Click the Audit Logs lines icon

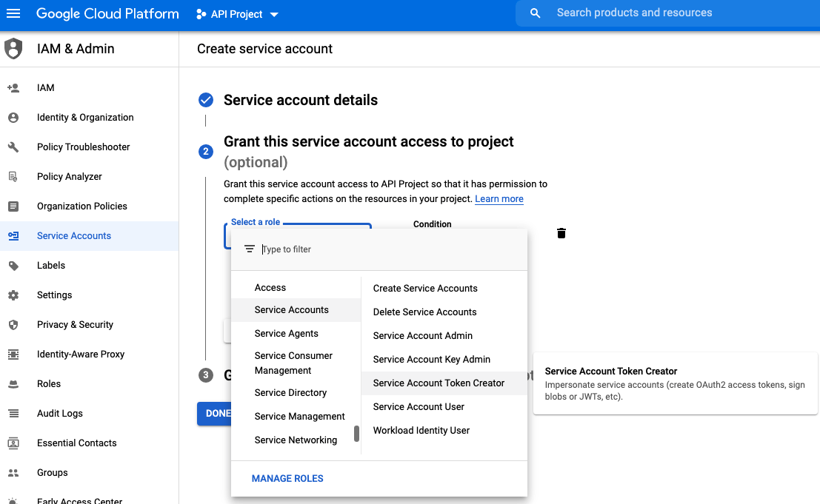click(x=13, y=414)
